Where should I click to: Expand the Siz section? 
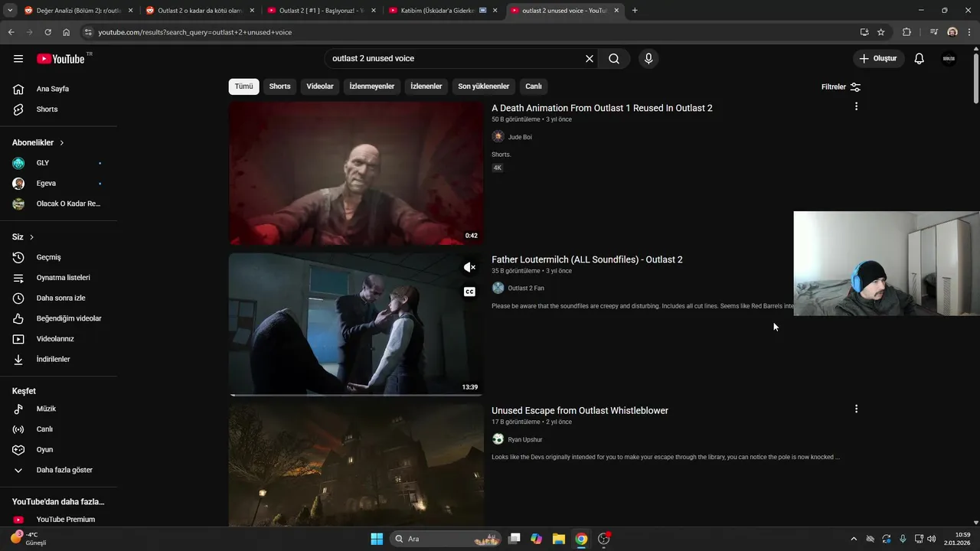tap(23, 237)
